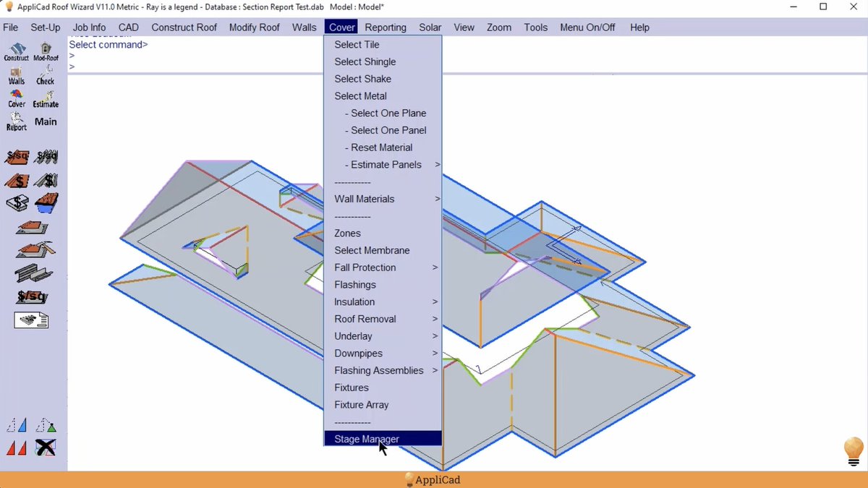Open Zones from Cover menu

click(383, 234)
